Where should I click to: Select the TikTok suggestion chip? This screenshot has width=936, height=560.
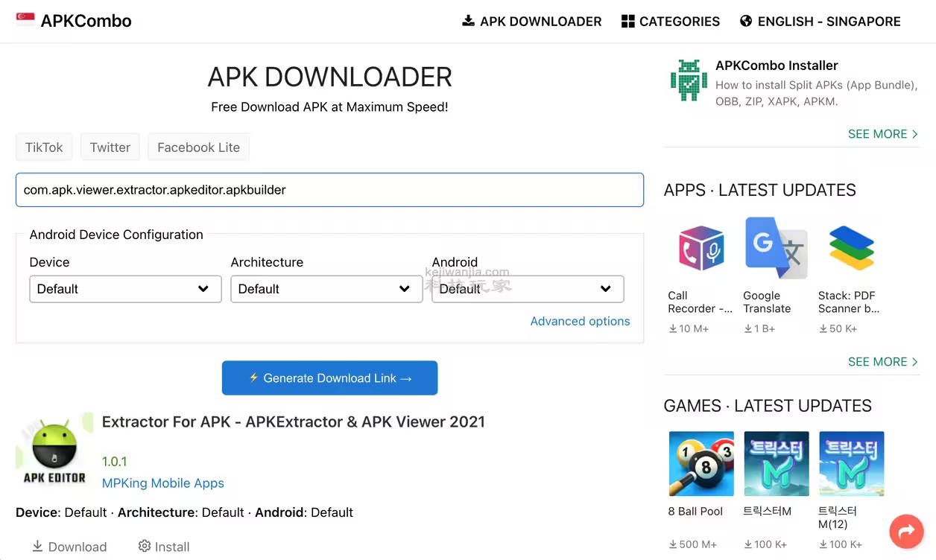pos(44,147)
